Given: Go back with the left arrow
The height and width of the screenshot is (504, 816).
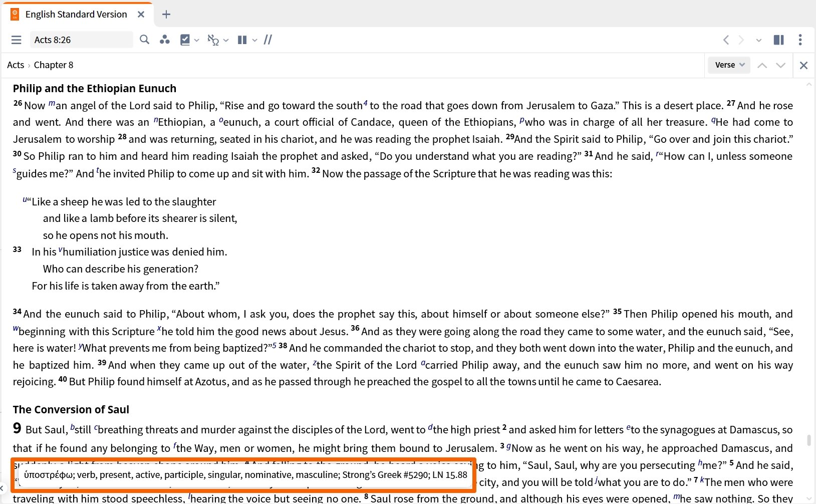Looking at the screenshot, I should click(726, 40).
